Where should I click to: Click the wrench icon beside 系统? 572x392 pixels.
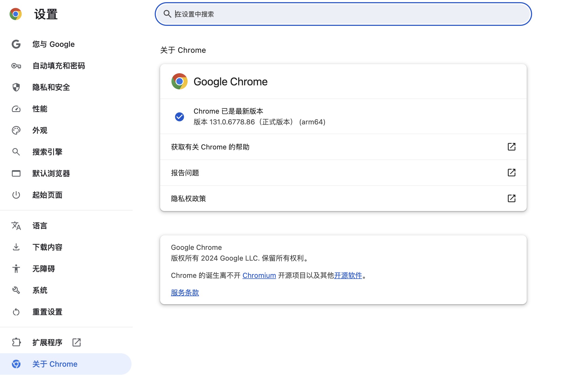(x=16, y=290)
